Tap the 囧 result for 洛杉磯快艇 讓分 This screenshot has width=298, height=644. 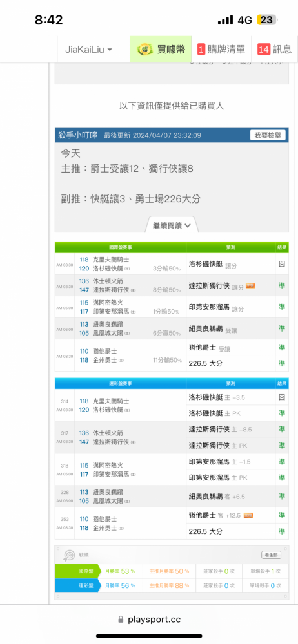(281, 264)
